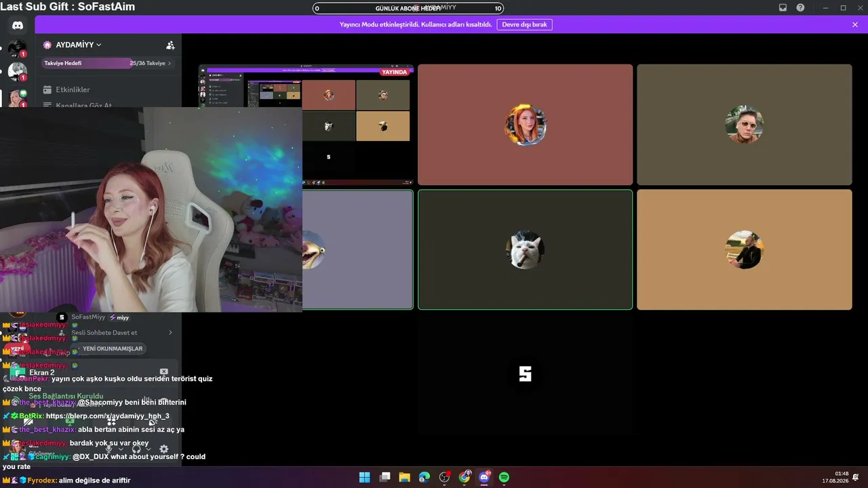The image size is (868, 488).
Task: Open File Explorer from the taskbar
Action: [x=404, y=477]
